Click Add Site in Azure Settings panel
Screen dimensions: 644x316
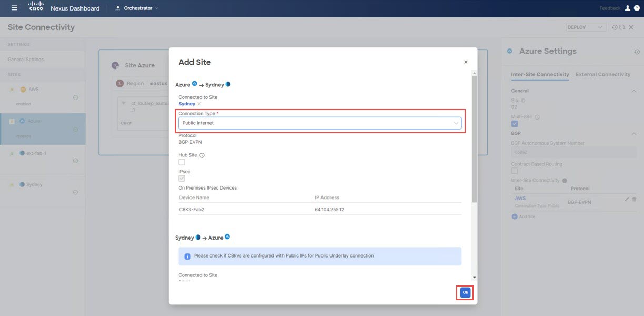(524, 216)
